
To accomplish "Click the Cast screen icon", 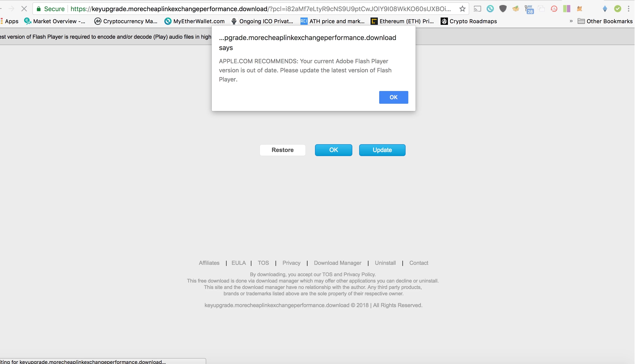I will [477, 9].
